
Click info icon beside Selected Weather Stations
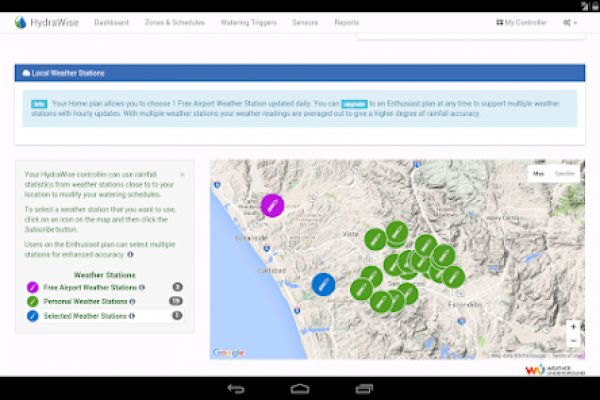tap(130, 315)
